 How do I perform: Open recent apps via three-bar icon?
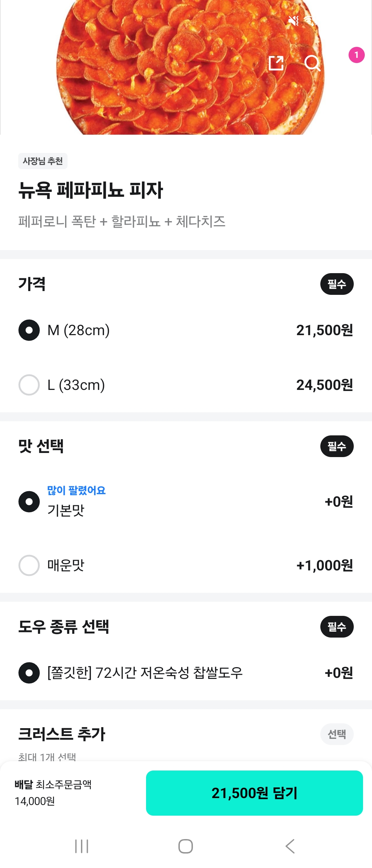coord(82,846)
